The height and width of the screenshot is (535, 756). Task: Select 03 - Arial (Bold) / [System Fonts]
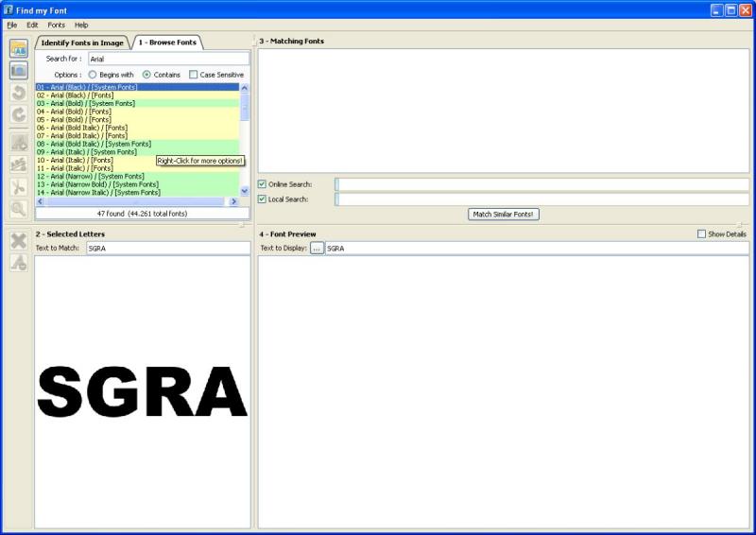[137, 104]
